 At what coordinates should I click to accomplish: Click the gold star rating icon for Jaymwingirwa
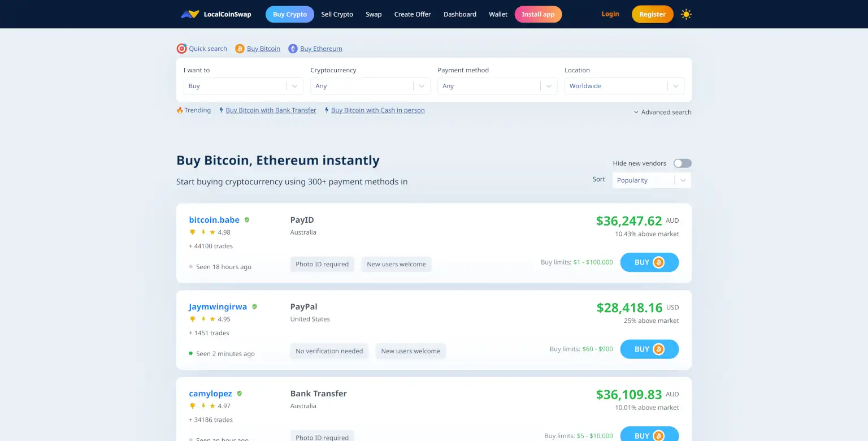(212, 319)
